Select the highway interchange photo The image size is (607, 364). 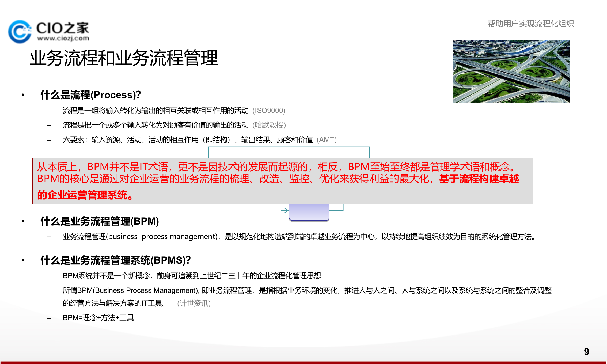pos(513,71)
